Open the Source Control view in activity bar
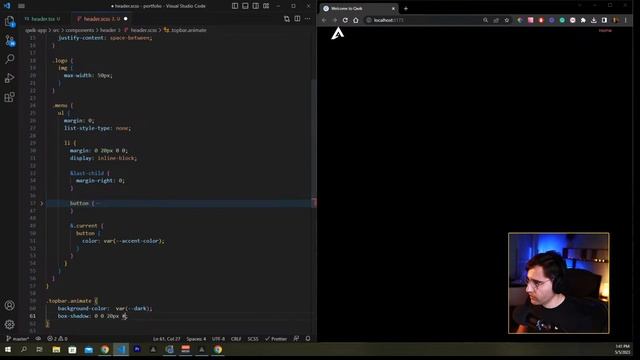Screen dimensions: 640x360 click(9, 40)
